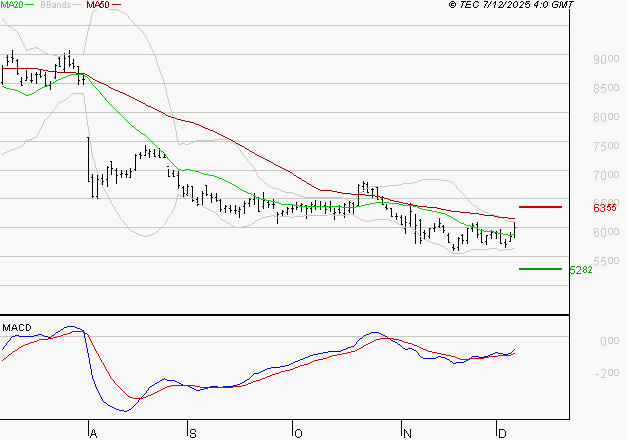The height and width of the screenshot is (440, 627).
Task: Click the BBands legend label
Action: 55,4
